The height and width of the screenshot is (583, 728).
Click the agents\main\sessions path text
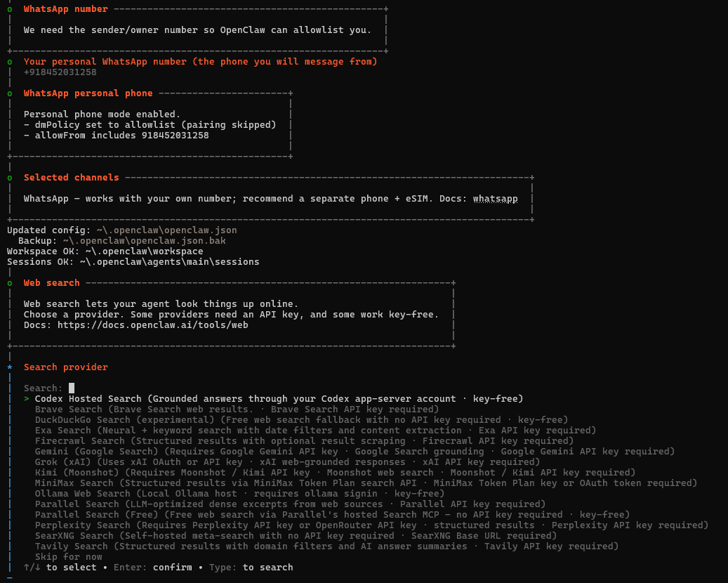pos(169,262)
